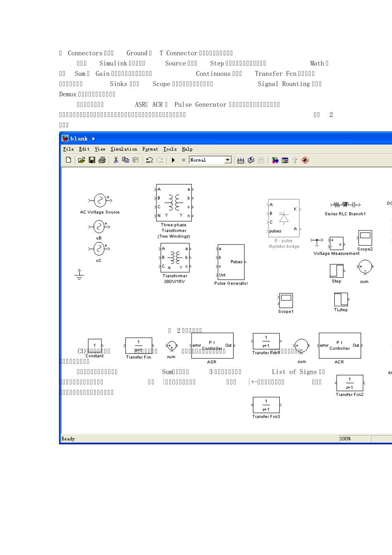Screen dimensions: 392x555
Task: Click the Ready status bar text
Action: (68, 439)
